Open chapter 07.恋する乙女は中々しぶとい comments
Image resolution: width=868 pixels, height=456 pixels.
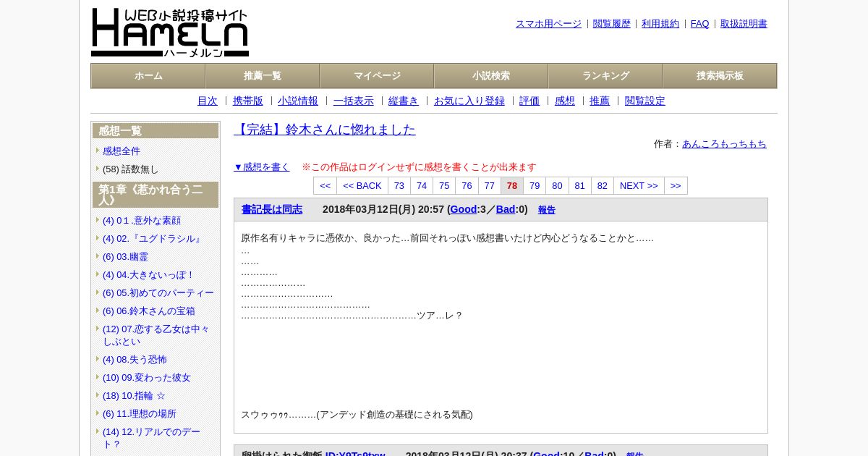156,335
